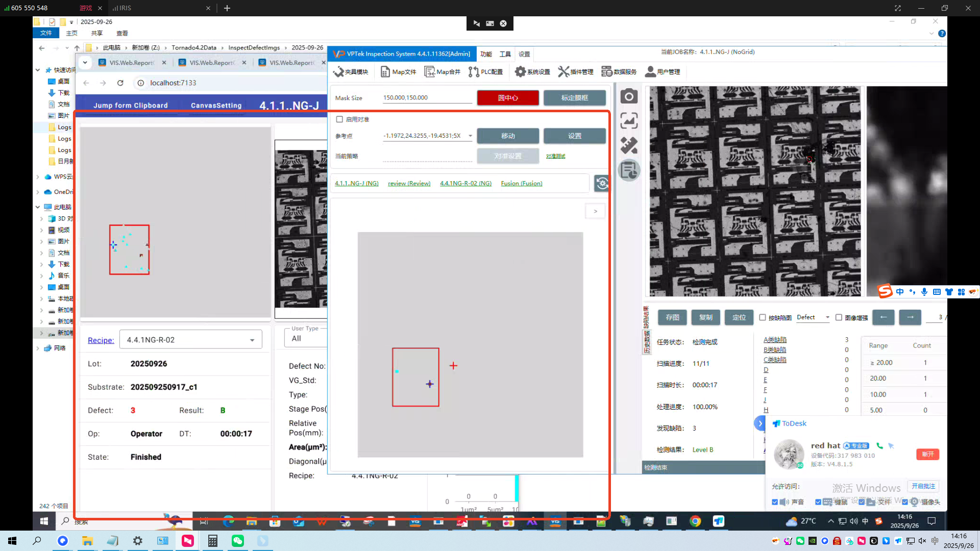Open the 参考点 coordinates dropdown
The height and width of the screenshot is (551, 980).
[x=470, y=136]
